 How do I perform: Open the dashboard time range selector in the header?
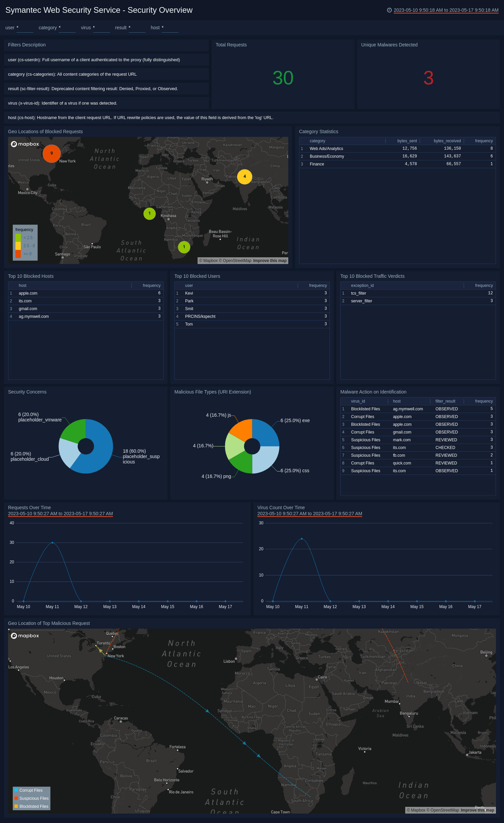[446, 10]
